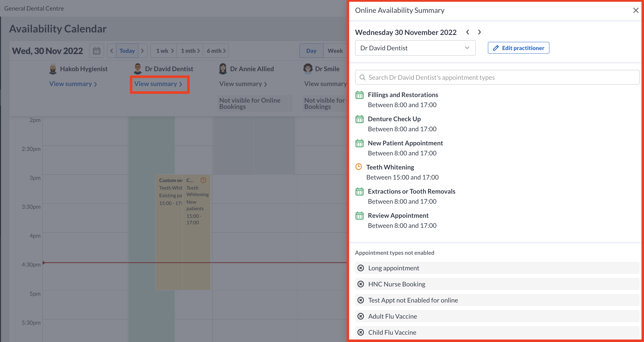Click the pencil icon on Edit practitioner

496,48
